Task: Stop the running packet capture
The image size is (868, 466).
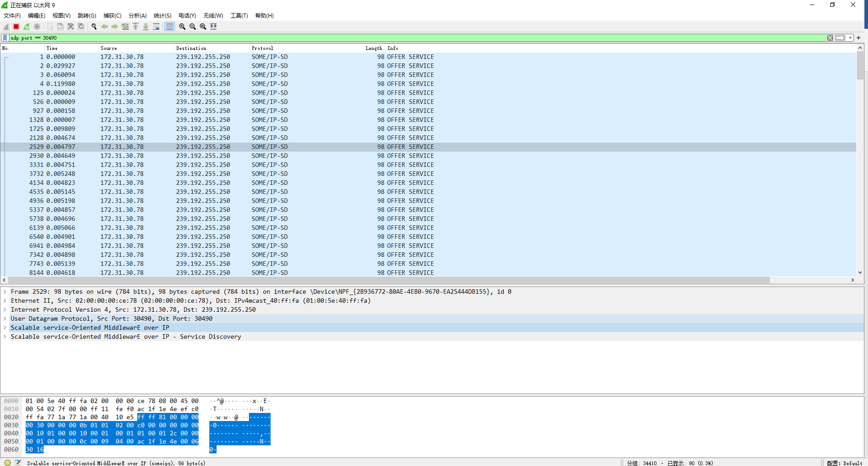Action: (16, 27)
